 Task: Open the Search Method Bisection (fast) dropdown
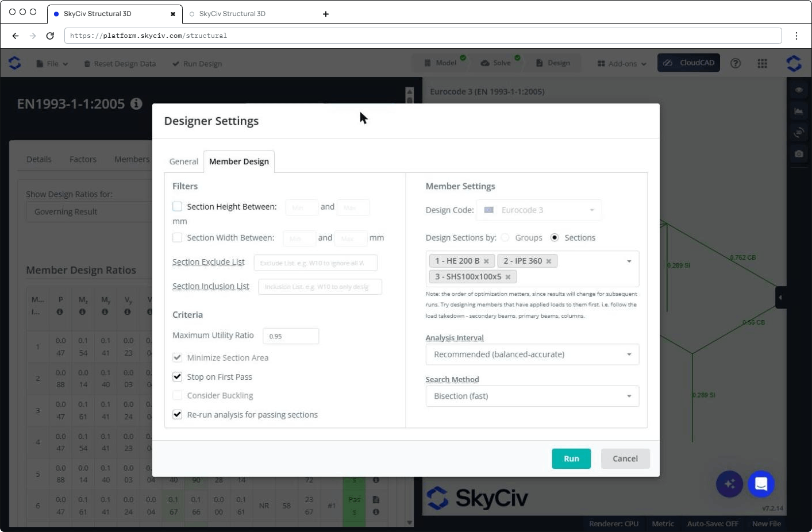[532, 396]
